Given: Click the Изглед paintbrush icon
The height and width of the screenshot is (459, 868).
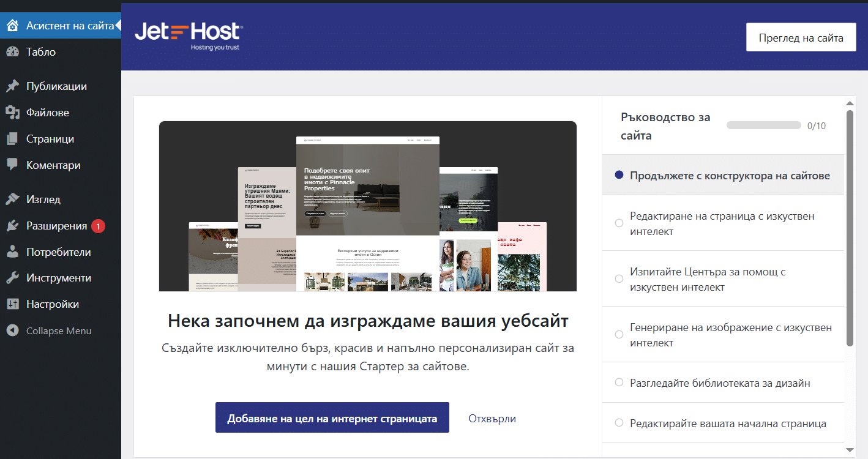Looking at the screenshot, I should [12, 200].
